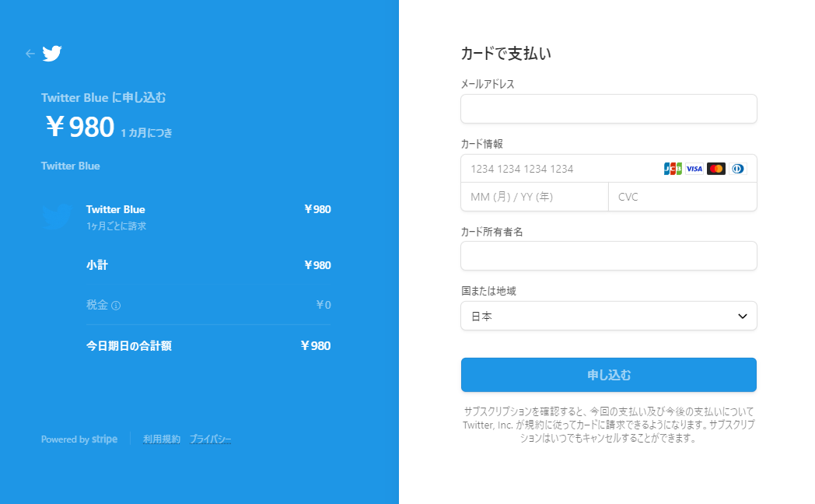Click the JCB card brand icon

coord(673,169)
